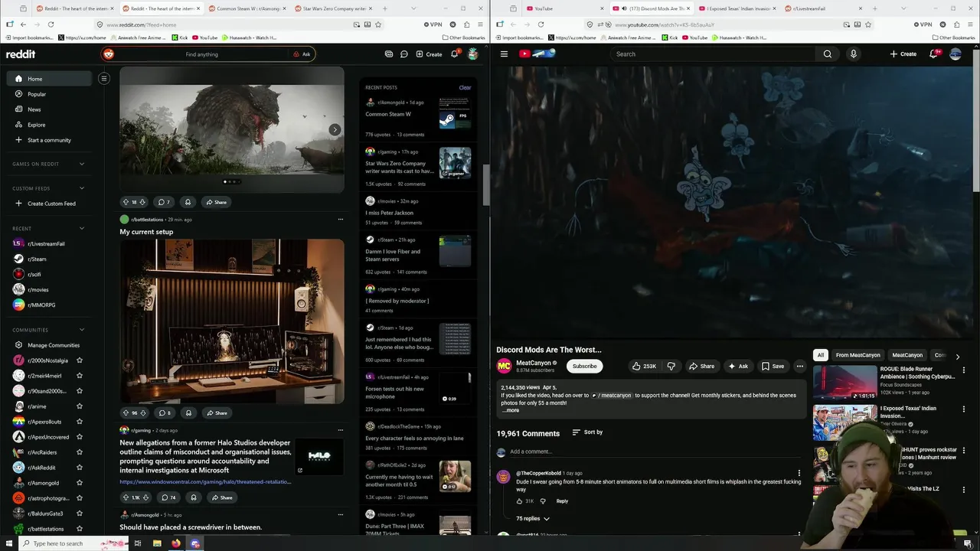Collapse Recent section in sidebar
The image size is (980, 551).
tap(82, 228)
